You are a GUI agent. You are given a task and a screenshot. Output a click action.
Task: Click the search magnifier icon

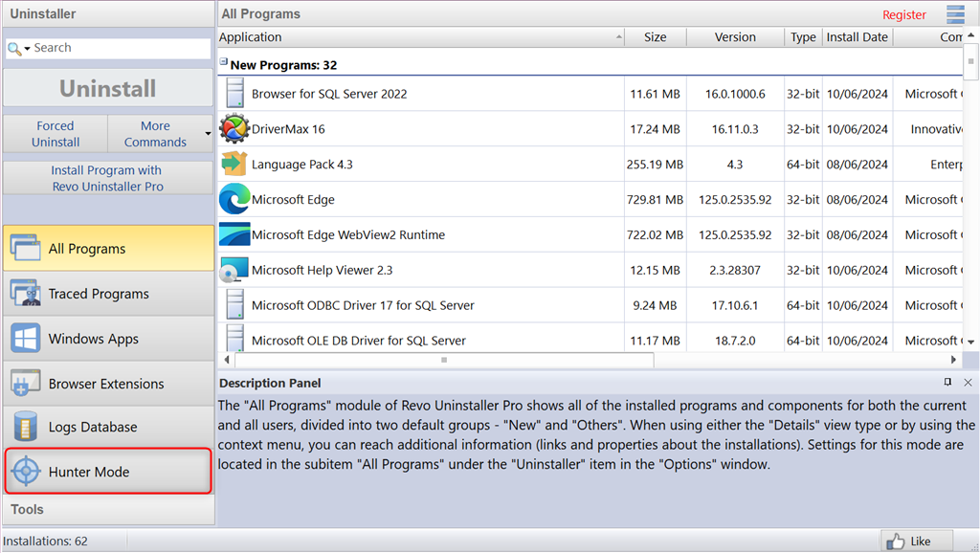[14, 48]
